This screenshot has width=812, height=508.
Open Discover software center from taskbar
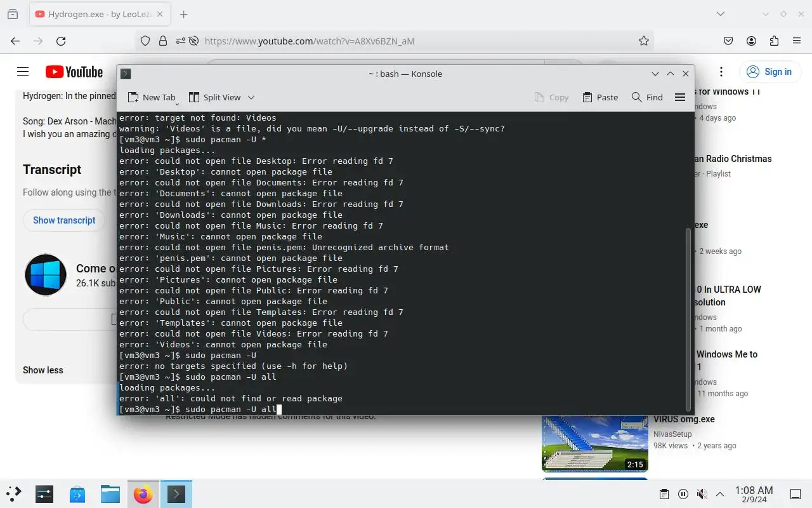pyautogui.click(x=77, y=494)
